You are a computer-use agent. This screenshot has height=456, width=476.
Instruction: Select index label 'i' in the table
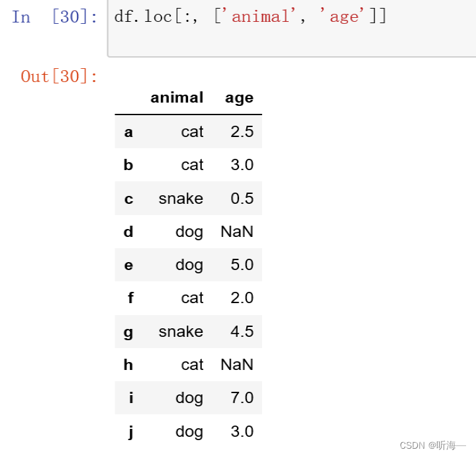pyautogui.click(x=131, y=398)
